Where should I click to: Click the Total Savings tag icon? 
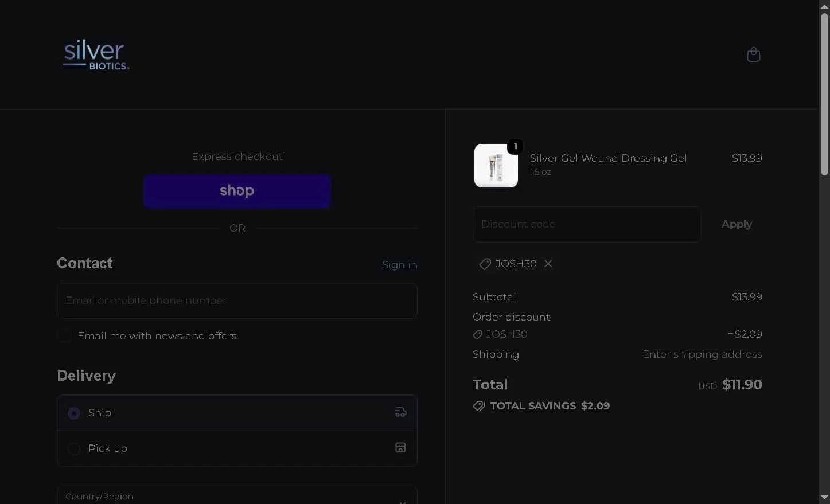(479, 406)
